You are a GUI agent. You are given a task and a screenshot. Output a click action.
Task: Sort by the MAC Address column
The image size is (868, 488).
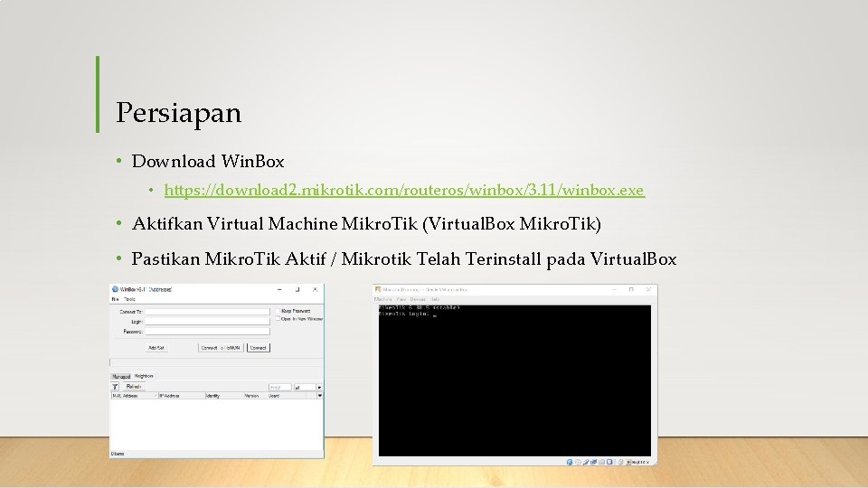pyautogui.click(x=134, y=396)
